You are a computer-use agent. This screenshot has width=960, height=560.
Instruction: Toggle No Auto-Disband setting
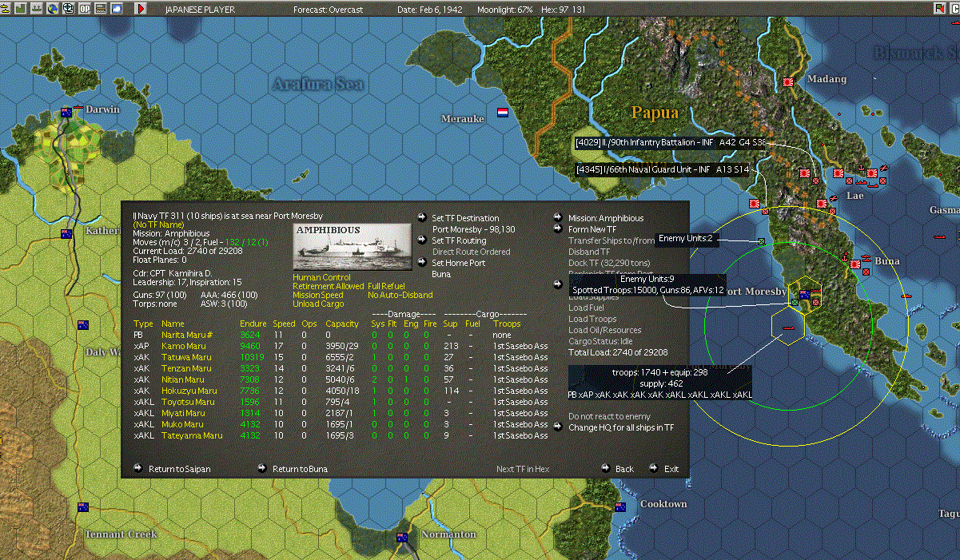(x=400, y=295)
